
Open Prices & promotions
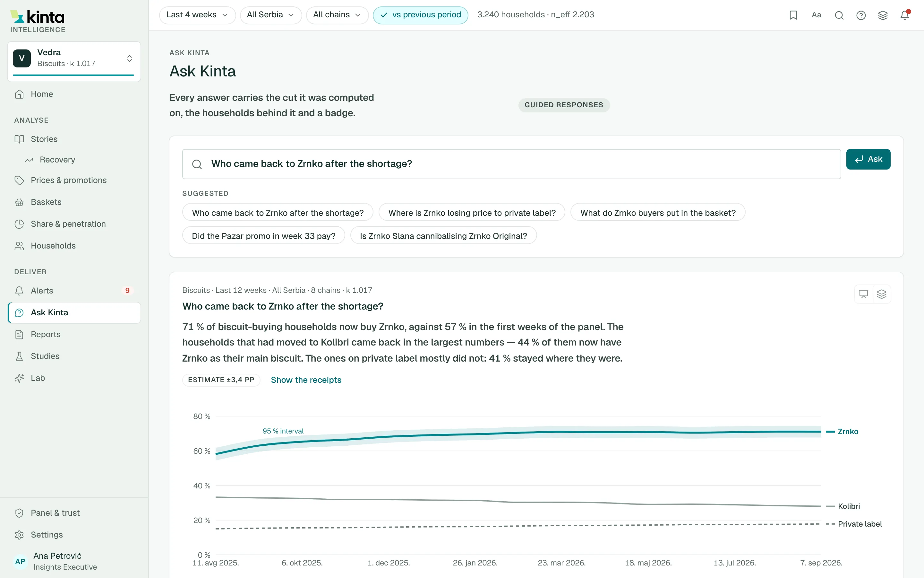point(74,180)
